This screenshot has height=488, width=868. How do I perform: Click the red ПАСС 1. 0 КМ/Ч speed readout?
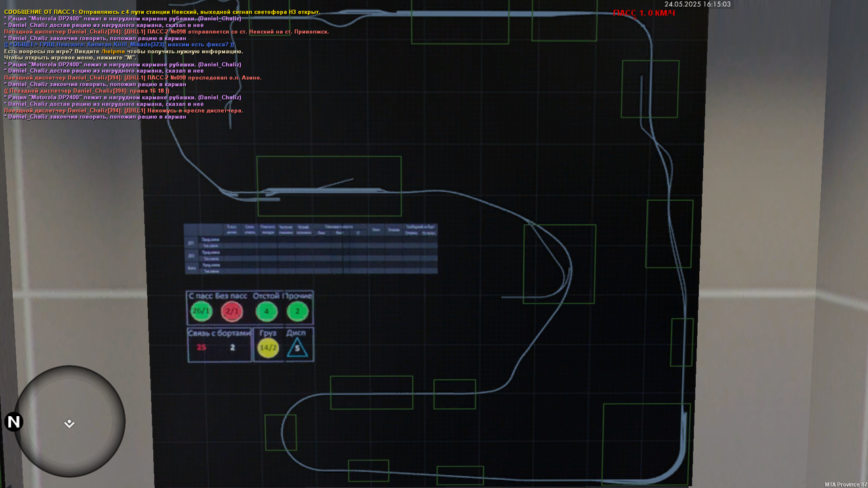644,13
